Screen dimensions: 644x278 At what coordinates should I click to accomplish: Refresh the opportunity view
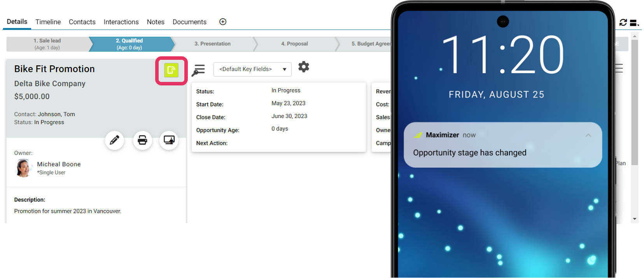tap(623, 23)
